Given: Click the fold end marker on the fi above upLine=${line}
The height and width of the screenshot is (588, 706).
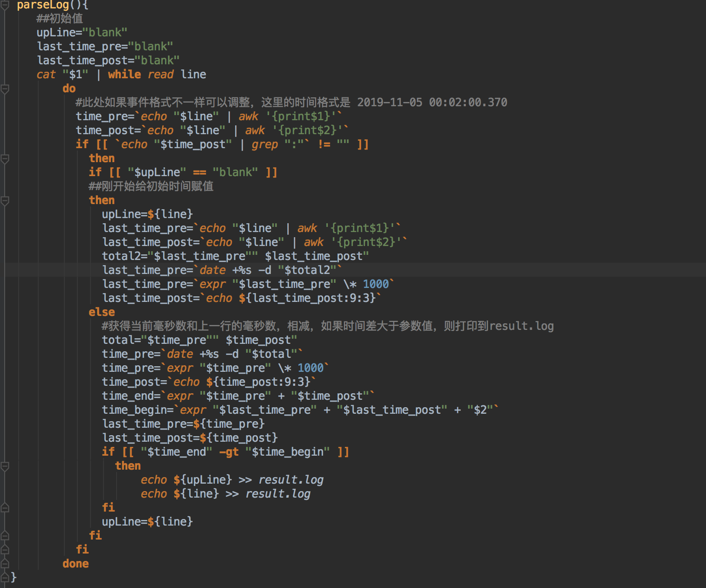Looking at the screenshot, I should (5, 508).
